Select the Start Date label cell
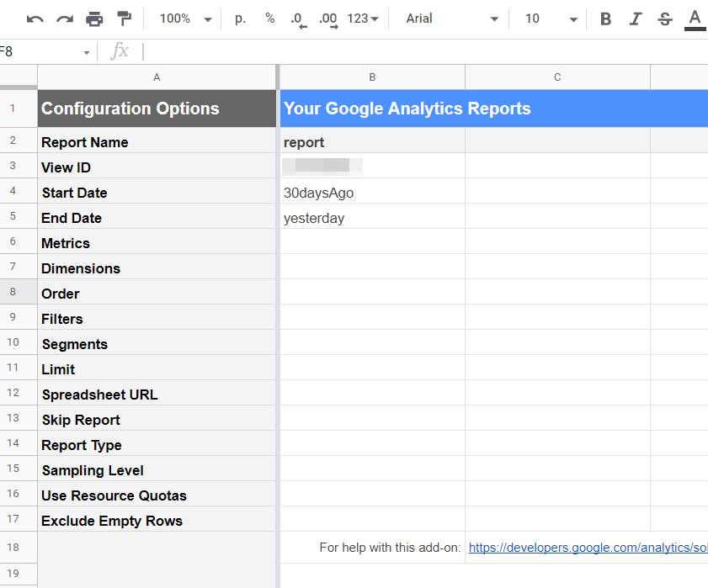 [157, 193]
